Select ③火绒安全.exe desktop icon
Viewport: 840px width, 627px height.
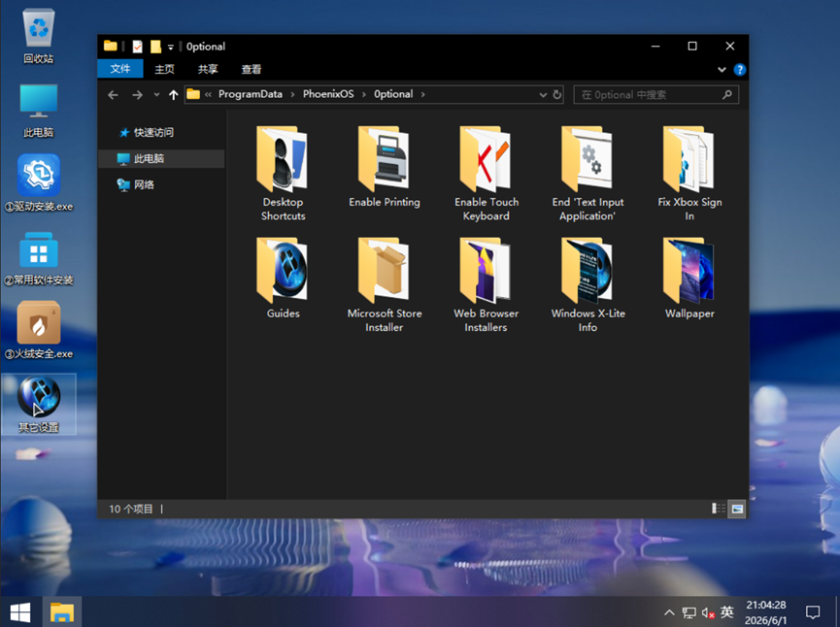coord(39,330)
